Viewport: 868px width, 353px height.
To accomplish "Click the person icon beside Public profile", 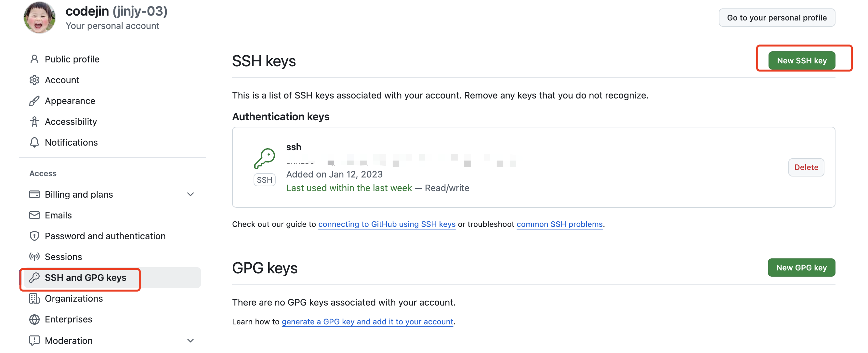I will [34, 59].
